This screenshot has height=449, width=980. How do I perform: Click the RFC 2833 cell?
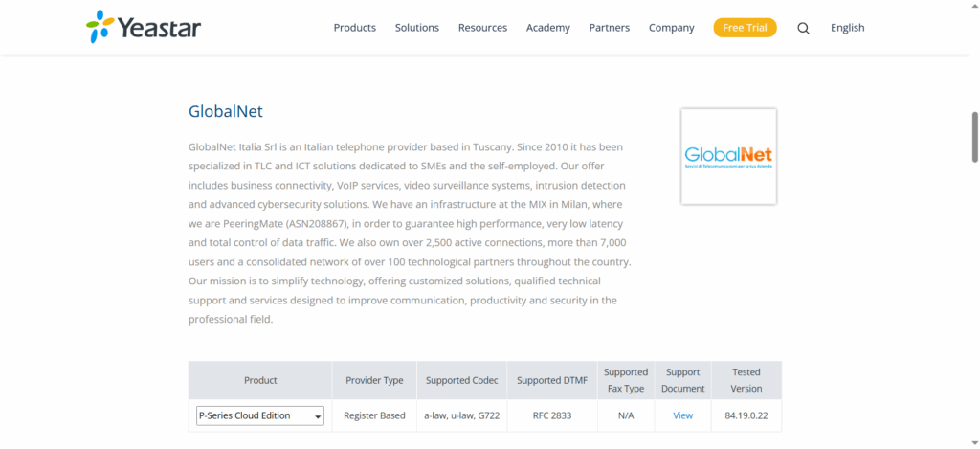pos(552,415)
